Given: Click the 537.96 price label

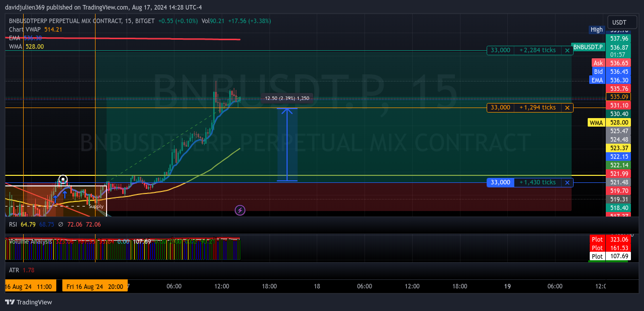Looking at the screenshot, I should coord(619,38).
